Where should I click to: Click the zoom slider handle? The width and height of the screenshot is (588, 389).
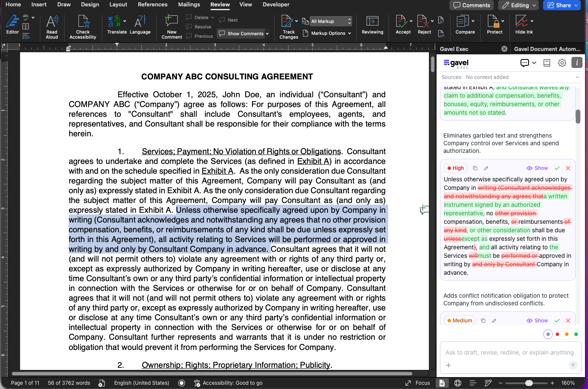529,383
